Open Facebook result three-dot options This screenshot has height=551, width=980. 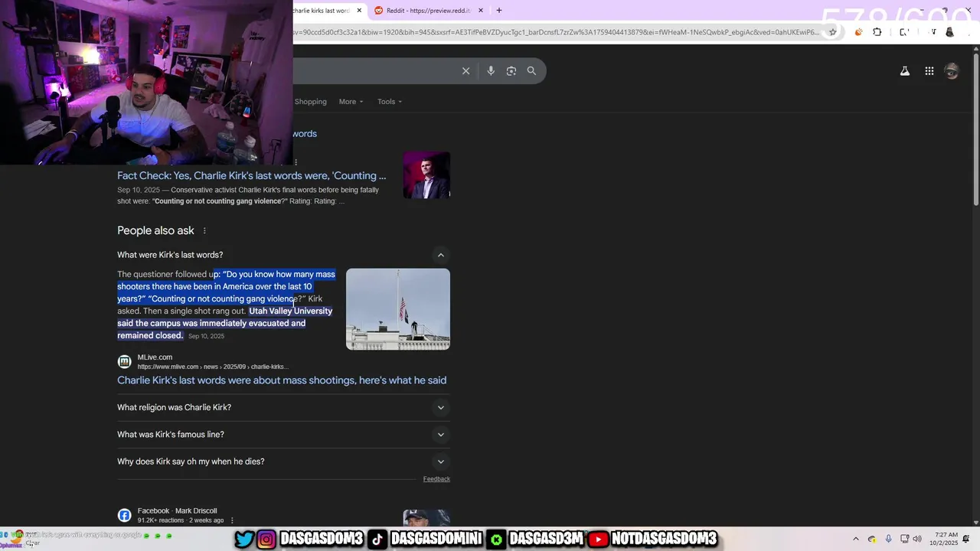pyautogui.click(x=232, y=520)
